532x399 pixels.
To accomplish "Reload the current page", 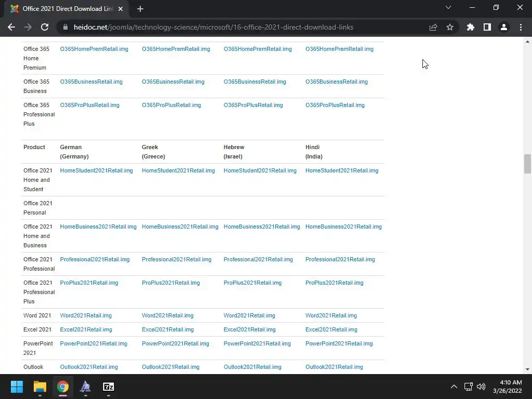I will 45,27.
